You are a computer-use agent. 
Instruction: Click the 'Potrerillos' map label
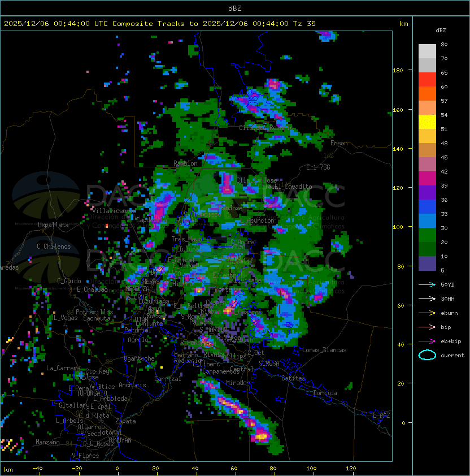(94, 312)
